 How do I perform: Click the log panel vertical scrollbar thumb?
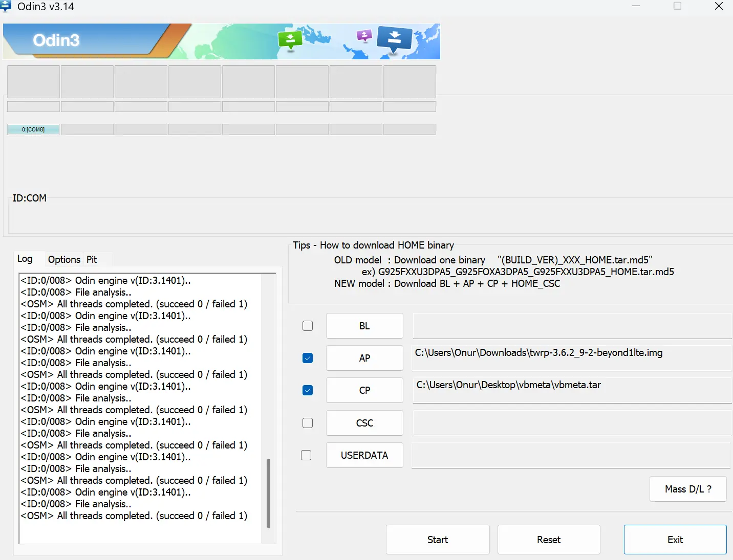[268, 493]
